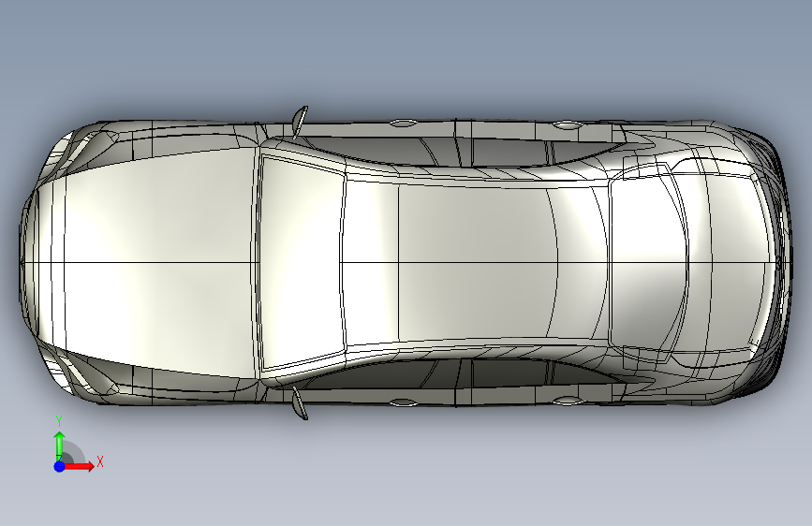The height and width of the screenshot is (526, 812).
Task: Select the side mirror on the car's upper edge
Action: (x=300, y=121)
